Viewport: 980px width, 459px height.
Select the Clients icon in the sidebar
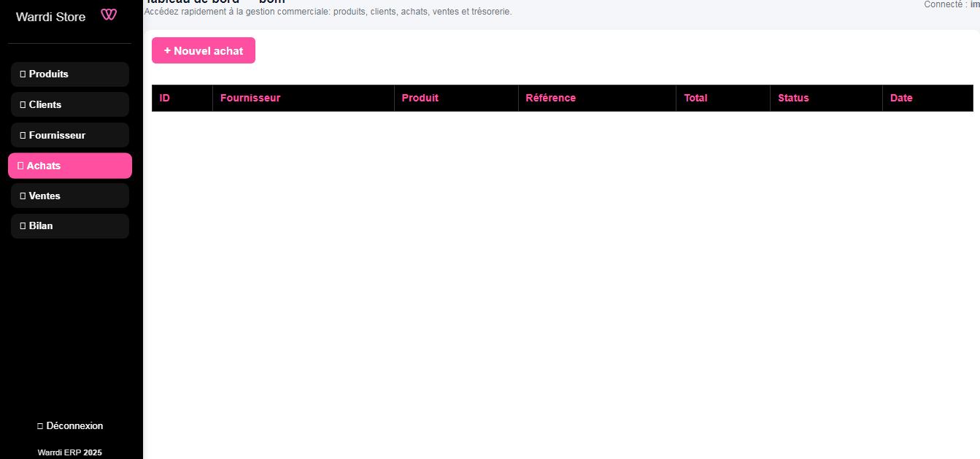click(23, 104)
